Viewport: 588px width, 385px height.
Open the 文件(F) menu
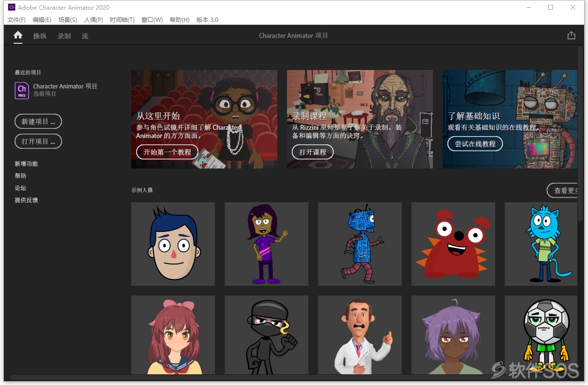[17, 20]
